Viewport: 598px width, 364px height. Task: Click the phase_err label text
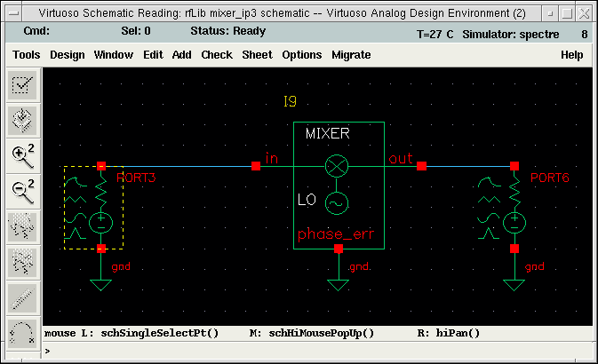(x=336, y=234)
